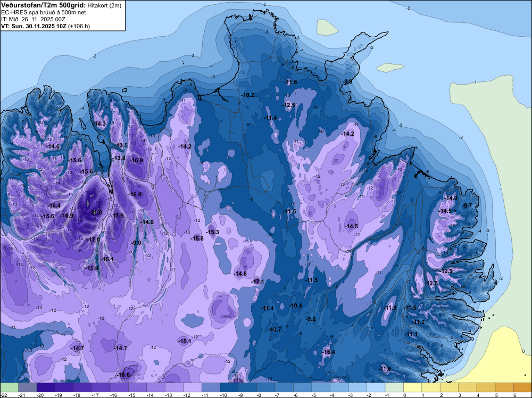Select the -15.4 temperature label
Screen dimensions: 532x398
(328, 352)
